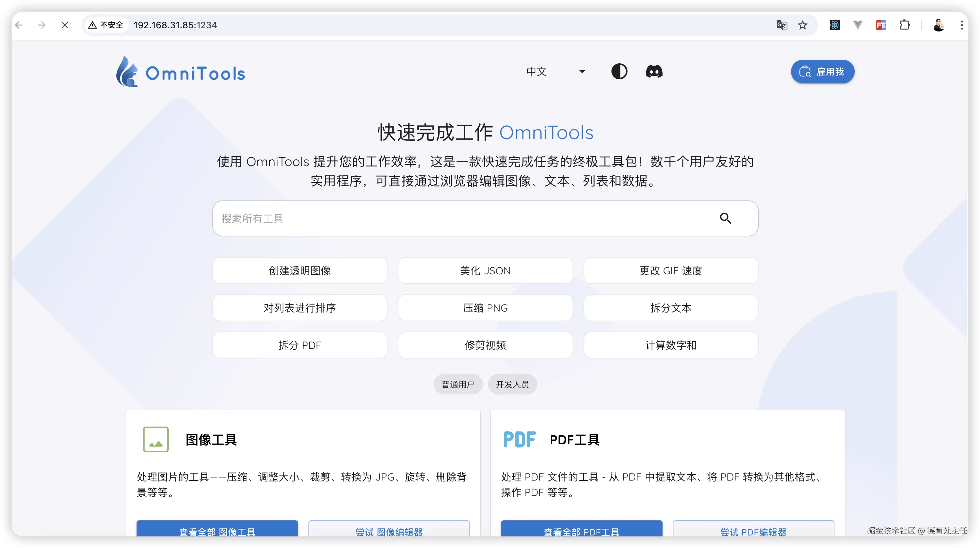980x548 pixels.
Task: Open the Discord icon link
Action: point(654,72)
